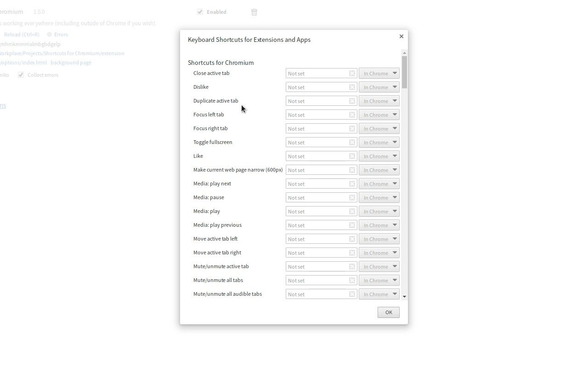Image resolution: width=588 pixels, height=368 pixels.
Task: Clear the Like shortcut field icon
Action: coord(352,156)
